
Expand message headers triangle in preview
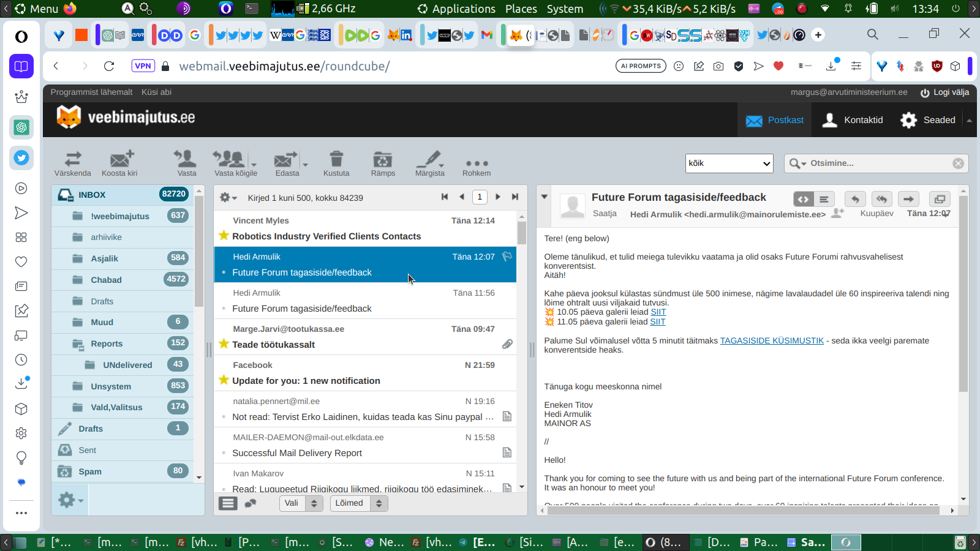[544, 197]
